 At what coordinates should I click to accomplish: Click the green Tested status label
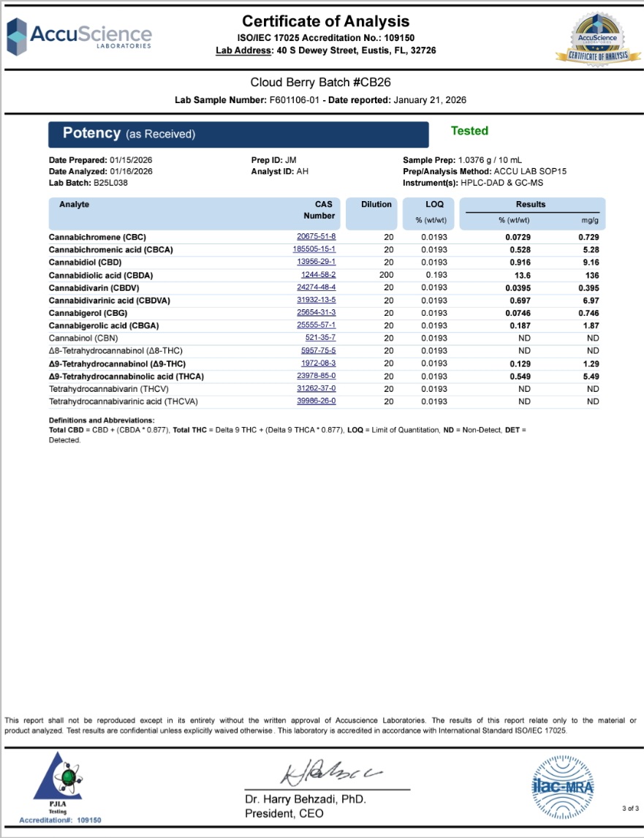469,131
